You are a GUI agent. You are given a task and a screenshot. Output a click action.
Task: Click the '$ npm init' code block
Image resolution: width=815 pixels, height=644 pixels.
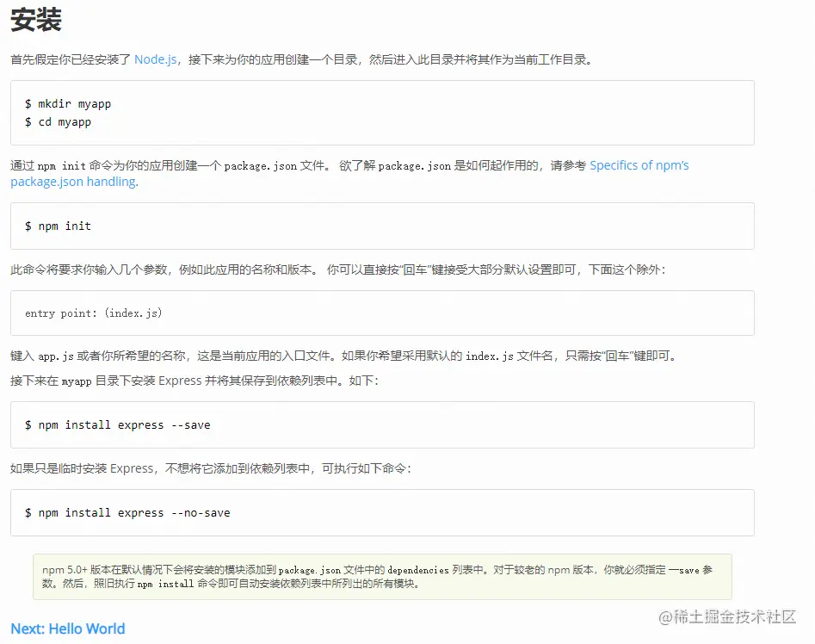tap(382, 226)
